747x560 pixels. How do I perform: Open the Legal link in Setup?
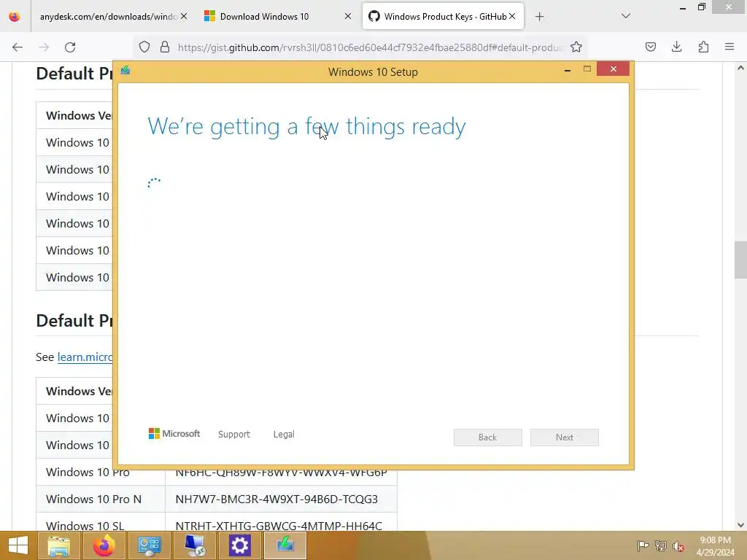[x=284, y=435]
